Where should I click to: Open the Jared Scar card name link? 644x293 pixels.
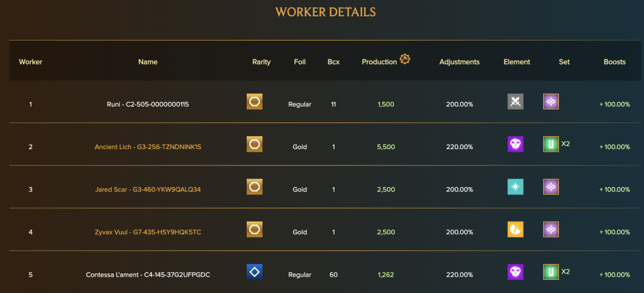coord(148,190)
